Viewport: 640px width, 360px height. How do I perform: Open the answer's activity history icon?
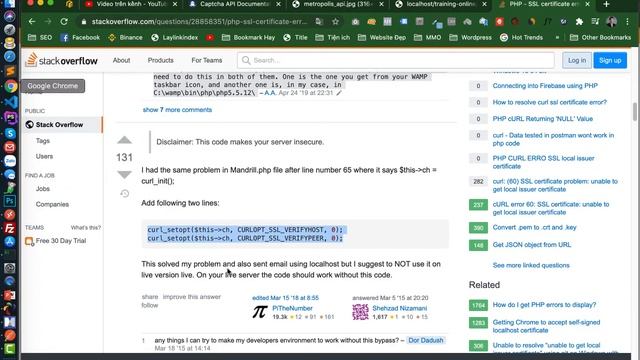(x=124, y=193)
